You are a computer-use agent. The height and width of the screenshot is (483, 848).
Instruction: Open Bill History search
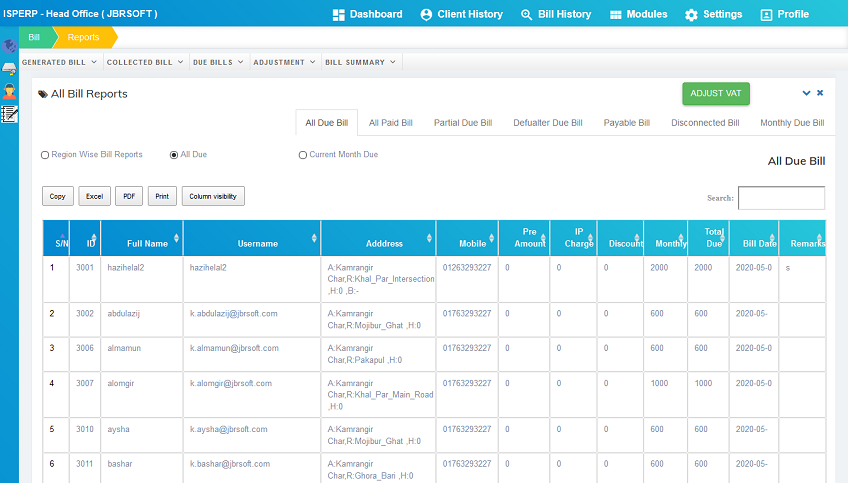(x=556, y=14)
